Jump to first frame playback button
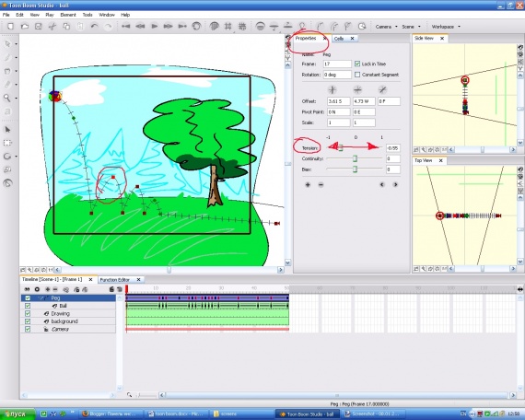The height and width of the screenshot is (420, 525). tap(126, 26)
